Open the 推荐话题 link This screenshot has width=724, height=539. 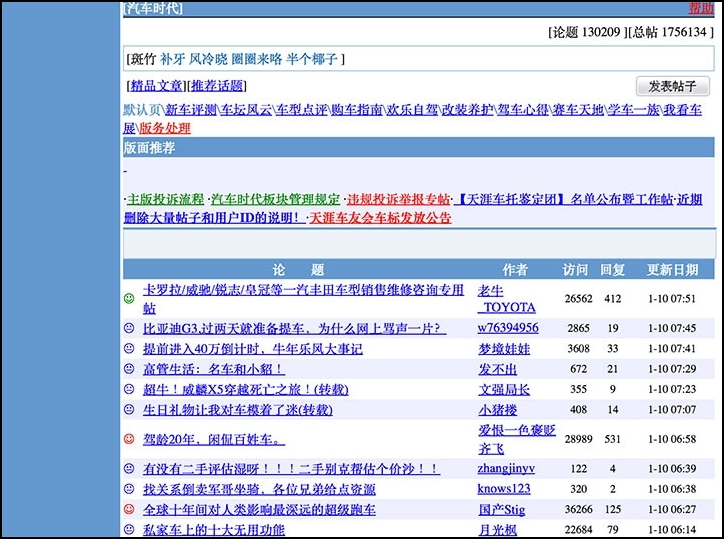click(217, 86)
